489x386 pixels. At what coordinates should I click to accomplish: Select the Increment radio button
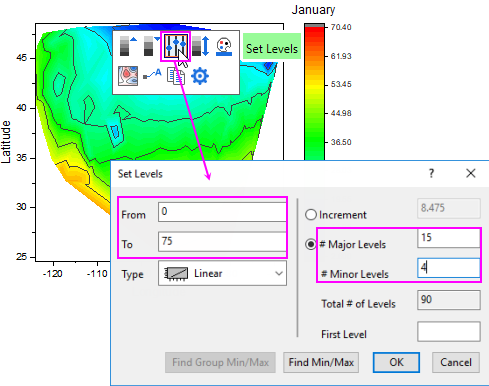[311, 215]
